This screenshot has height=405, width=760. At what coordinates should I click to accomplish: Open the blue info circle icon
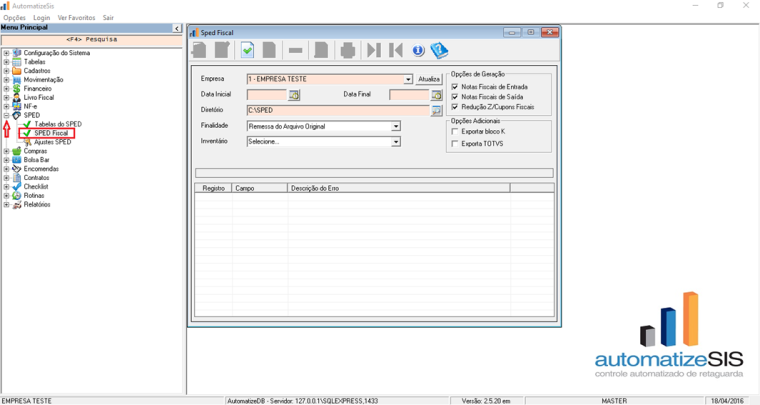(418, 50)
